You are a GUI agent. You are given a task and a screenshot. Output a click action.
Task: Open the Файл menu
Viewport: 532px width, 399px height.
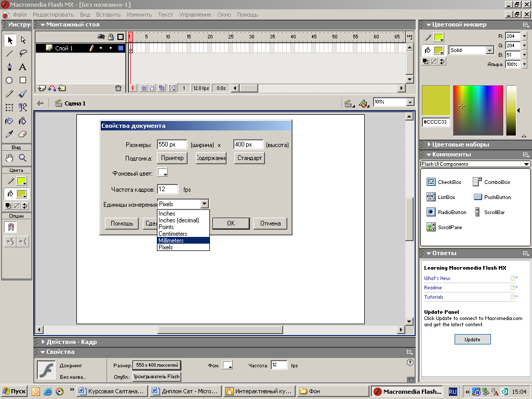click(x=20, y=15)
